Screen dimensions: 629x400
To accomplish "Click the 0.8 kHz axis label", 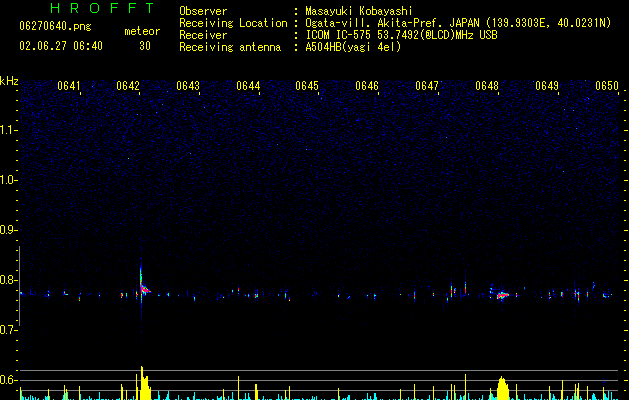I will 9,280.
